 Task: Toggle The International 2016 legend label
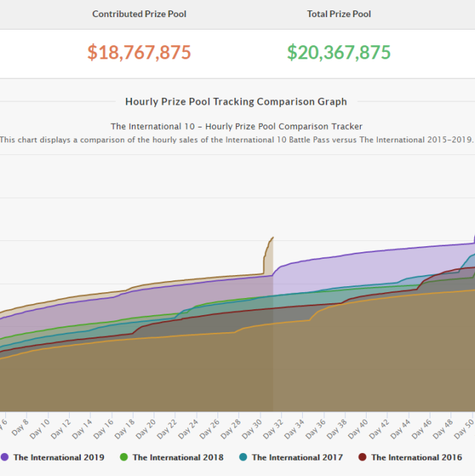tap(416, 457)
